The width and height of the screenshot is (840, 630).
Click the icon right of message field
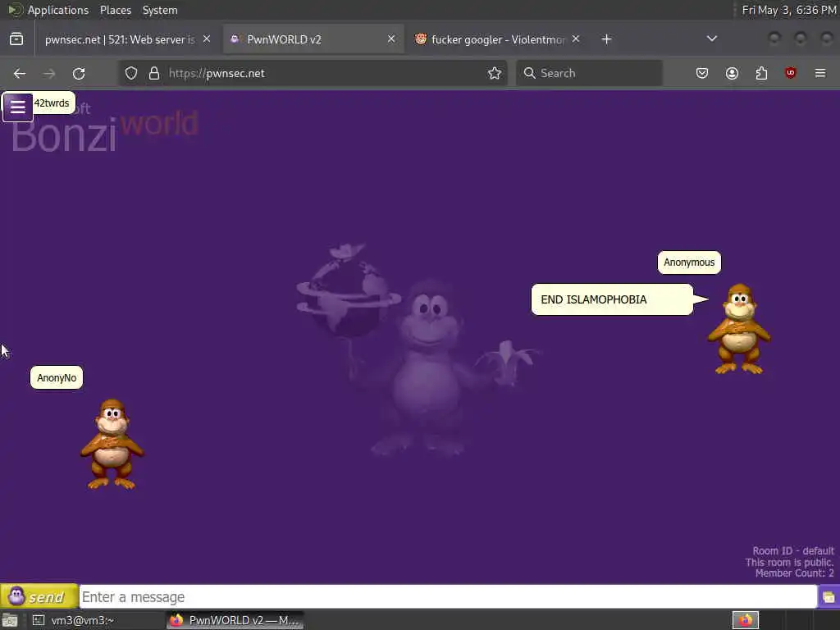(x=829, y=597)
